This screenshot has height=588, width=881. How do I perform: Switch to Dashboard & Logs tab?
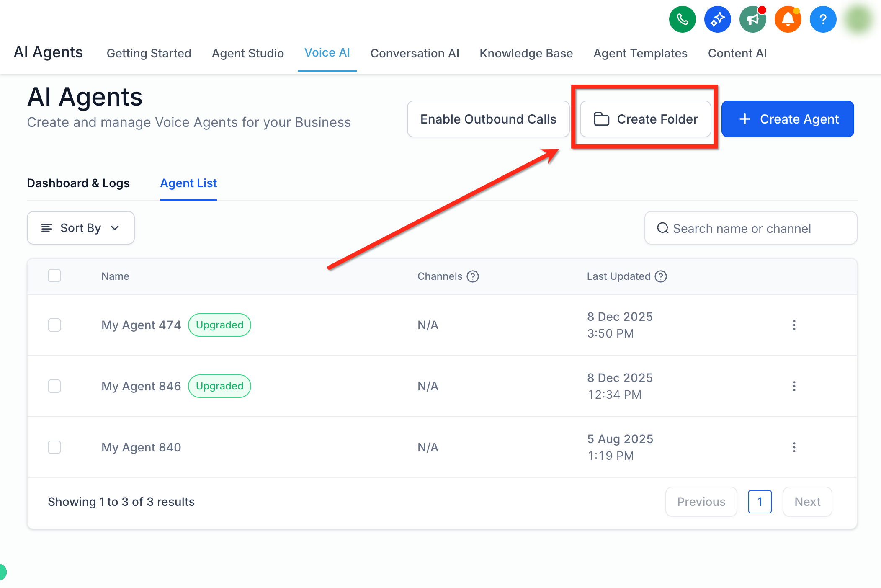(x=78, y=183)
